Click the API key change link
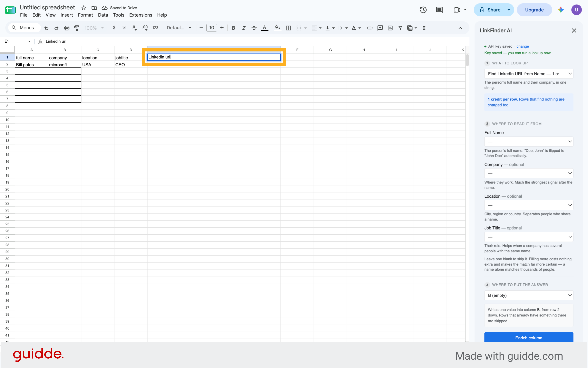Screen dimensions: 588x368 (523, 46)
